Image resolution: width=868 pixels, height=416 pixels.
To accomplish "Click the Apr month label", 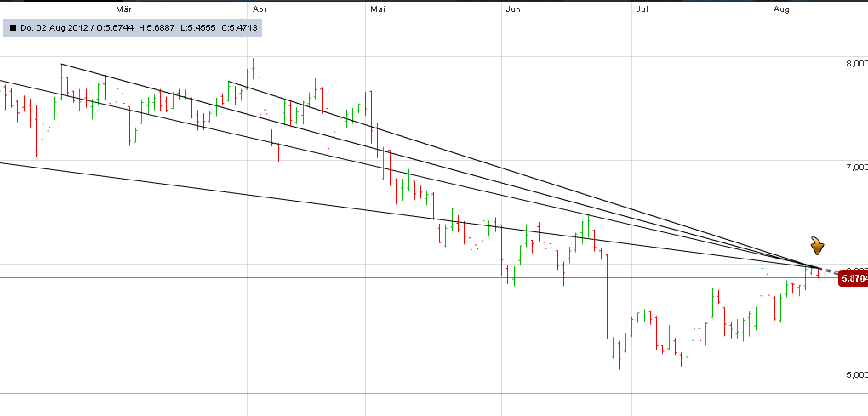I will point(261,9).
